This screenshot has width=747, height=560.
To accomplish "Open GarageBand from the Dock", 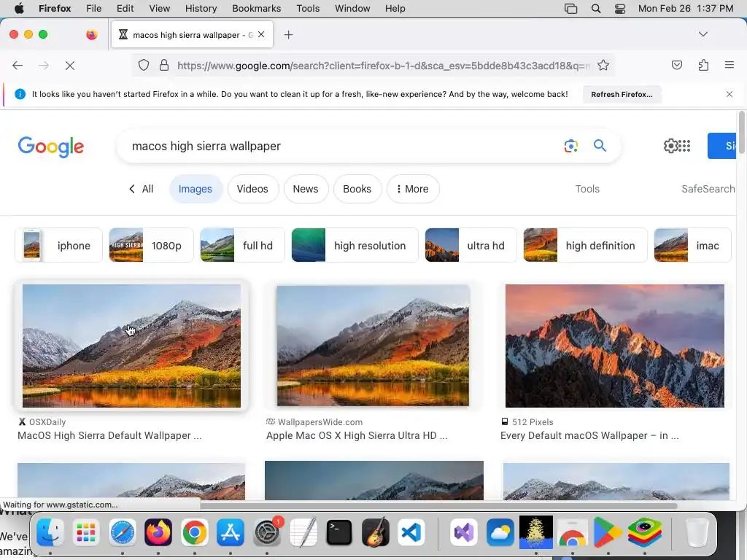I will (376, 532).
